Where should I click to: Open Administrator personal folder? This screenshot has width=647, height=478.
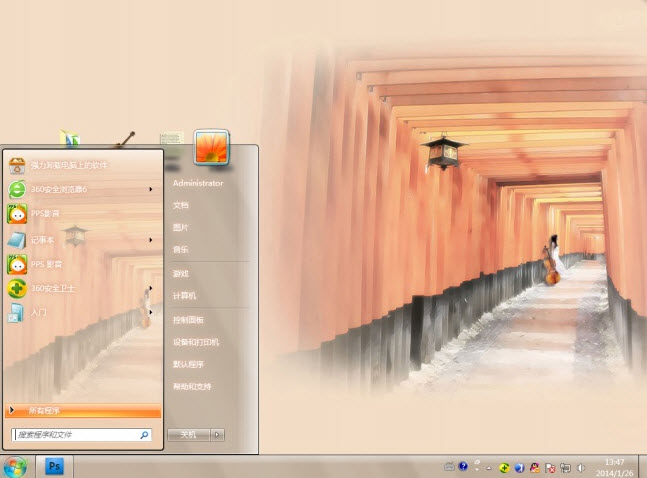click(198, 183)
